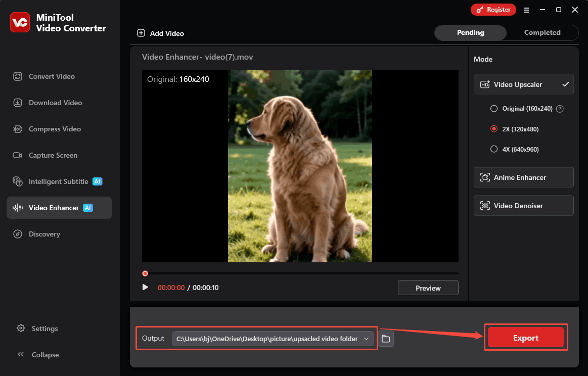Screen dimensions: 588x376
Task: Preview the upscaled video
Action: (x=428, y=287)
